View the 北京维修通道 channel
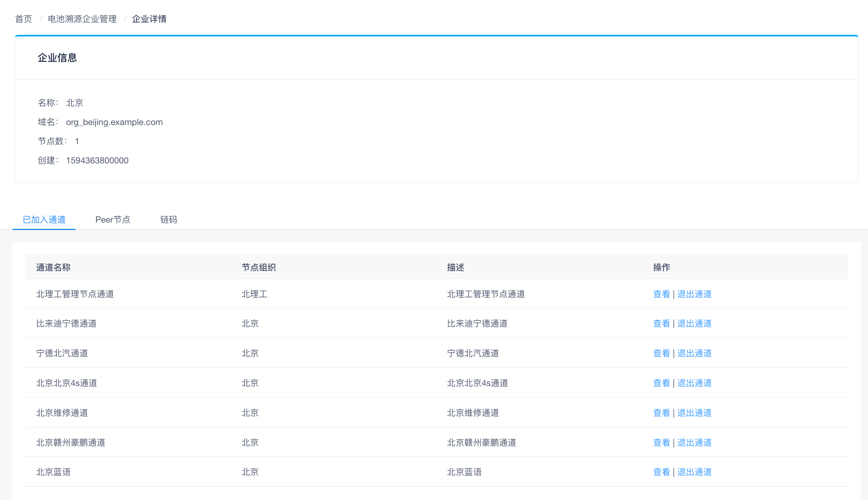Viewport: 868px width, 500px height. 662,413
